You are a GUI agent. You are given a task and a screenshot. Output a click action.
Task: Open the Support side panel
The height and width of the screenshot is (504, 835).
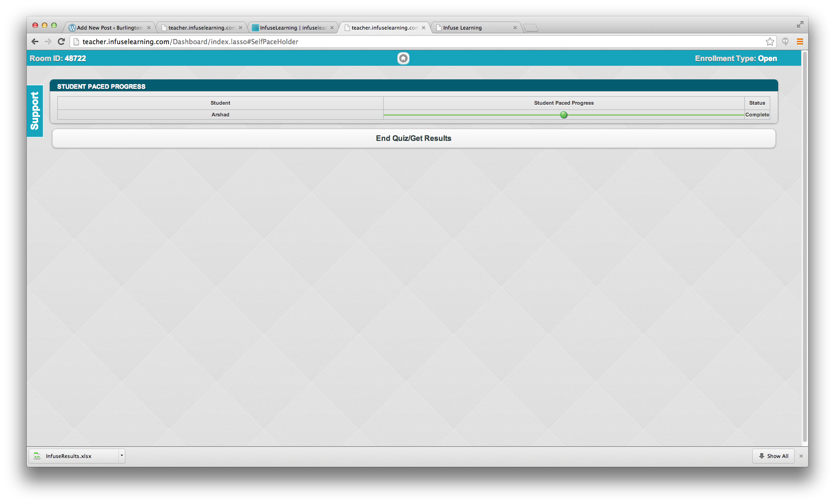(x=35, y=111)
